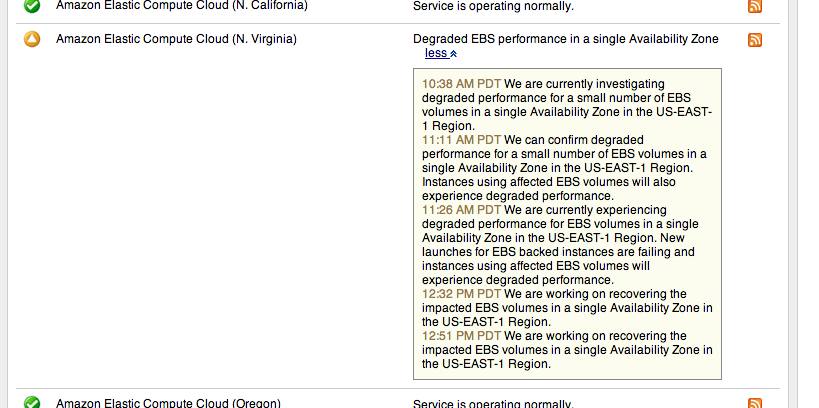Click the 10:38 AM PDT timestamp
The height and width of the screenshot is (408, 819).
tap(462, 83)
